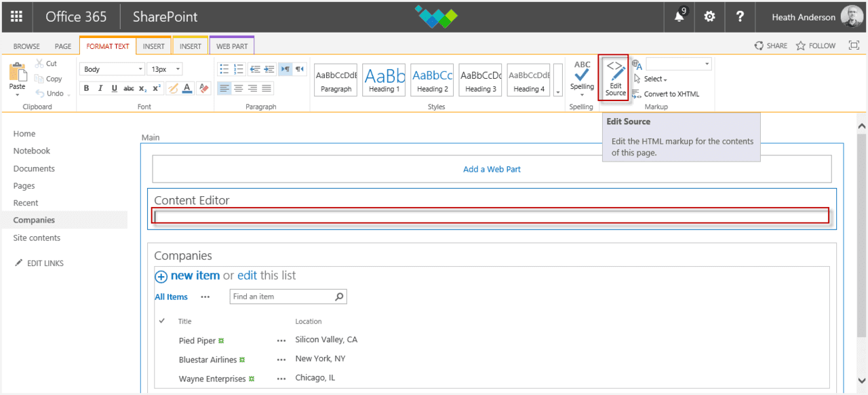Click the Copy command
This screenshot has width=868, height=395.
pos(49,79)
